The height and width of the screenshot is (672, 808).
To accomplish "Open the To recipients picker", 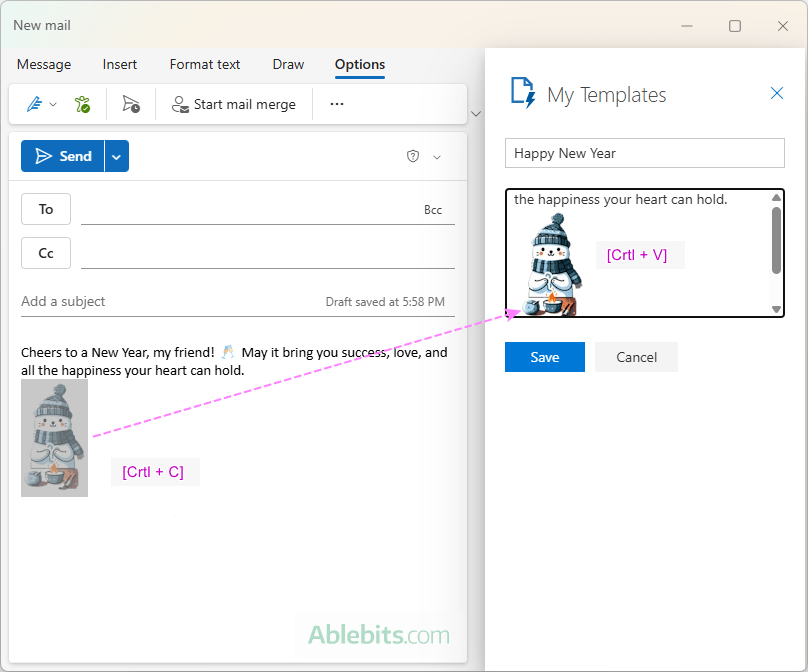I will pyautogui.click(x=46, y=209).
